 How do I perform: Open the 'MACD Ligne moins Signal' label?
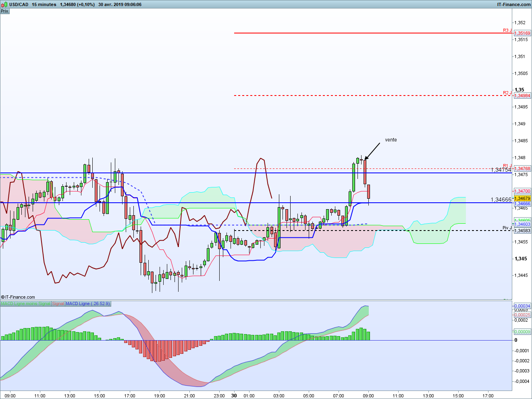26,303
